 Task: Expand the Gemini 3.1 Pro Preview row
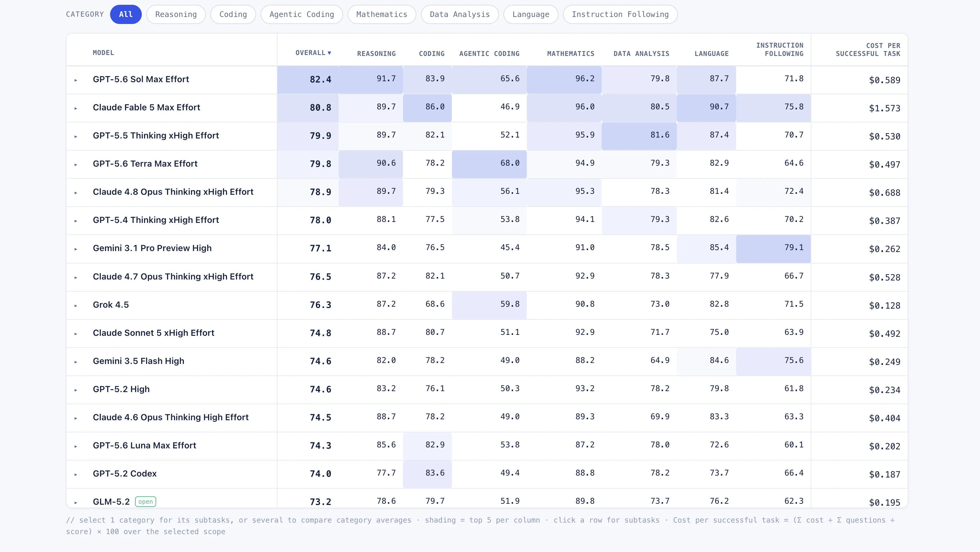(76, 249)
